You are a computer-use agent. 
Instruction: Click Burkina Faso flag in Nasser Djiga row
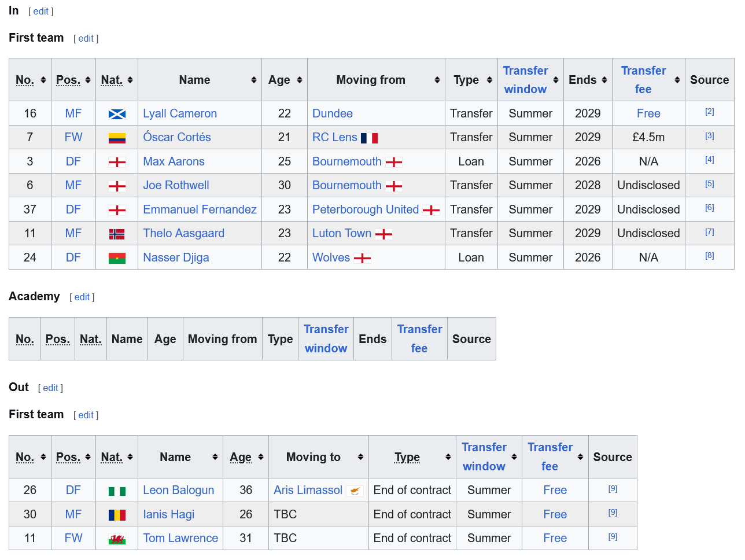117,259
